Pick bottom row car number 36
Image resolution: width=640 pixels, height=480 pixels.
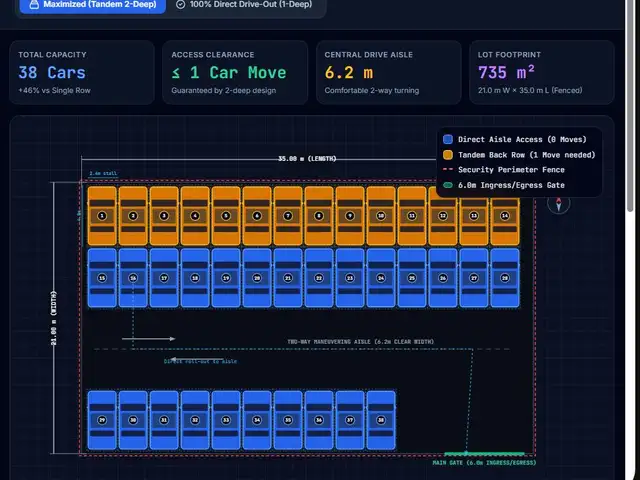click(x=319, y=420)
